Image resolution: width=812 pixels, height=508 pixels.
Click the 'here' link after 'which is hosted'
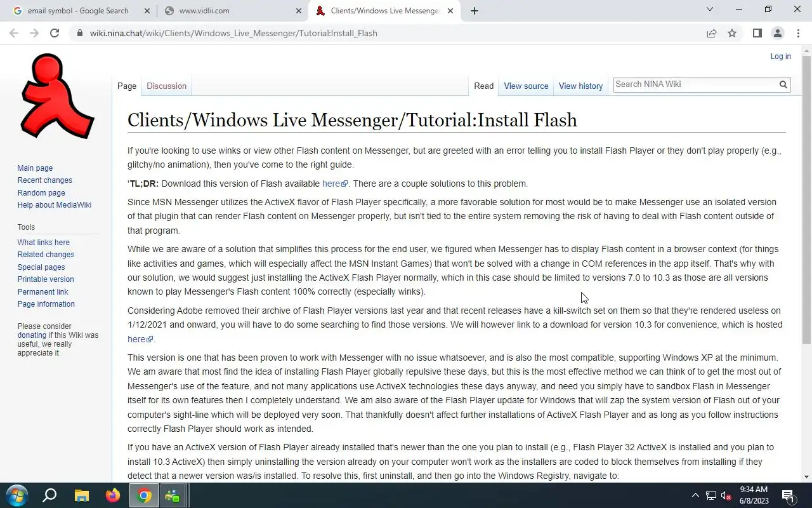tap(140, 339)
